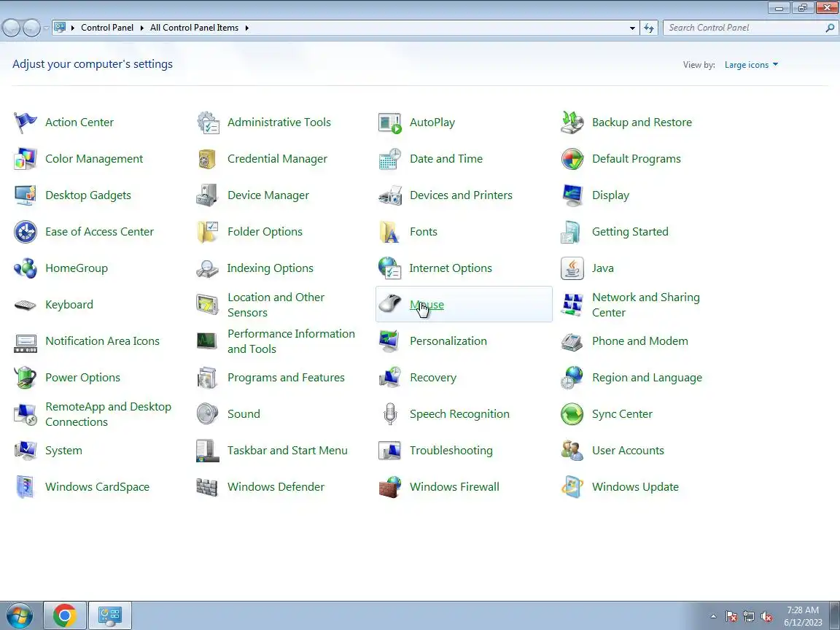Open the AutoPlay icon

pos(389,122)
